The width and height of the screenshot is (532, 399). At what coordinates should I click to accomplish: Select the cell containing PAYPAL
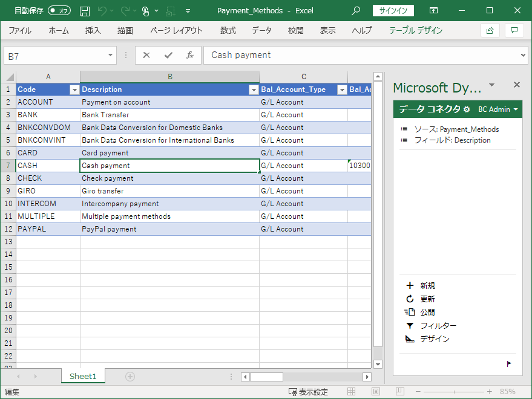48,229
